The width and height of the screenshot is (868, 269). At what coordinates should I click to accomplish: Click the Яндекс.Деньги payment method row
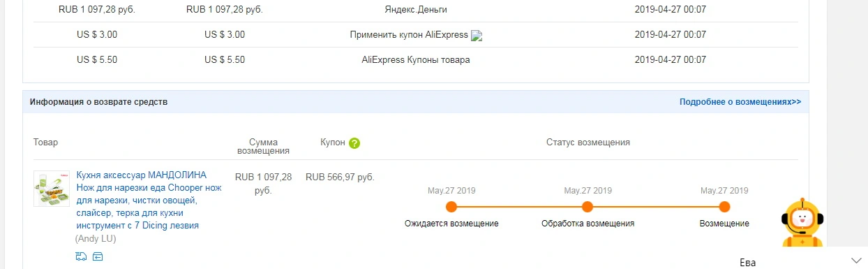coord(416,10)
